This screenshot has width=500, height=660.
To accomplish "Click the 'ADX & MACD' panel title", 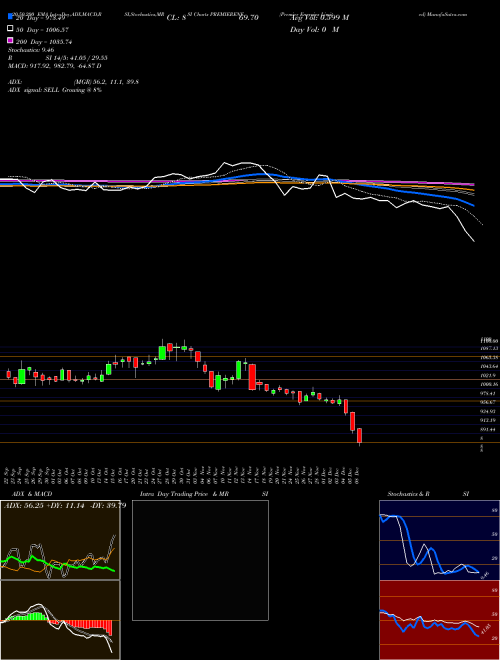I will coord(32,494).
